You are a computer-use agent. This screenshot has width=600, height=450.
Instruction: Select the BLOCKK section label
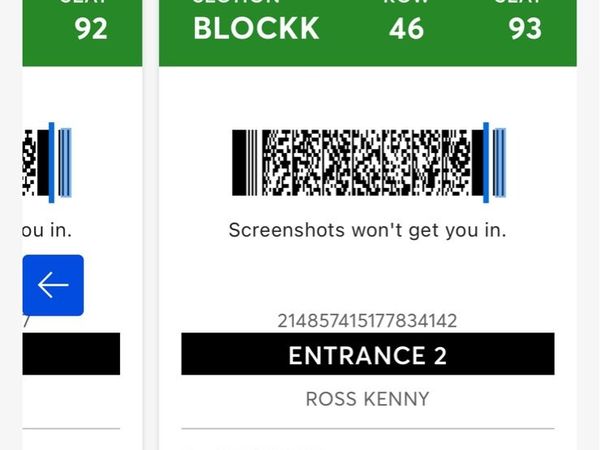click(256, 28)
